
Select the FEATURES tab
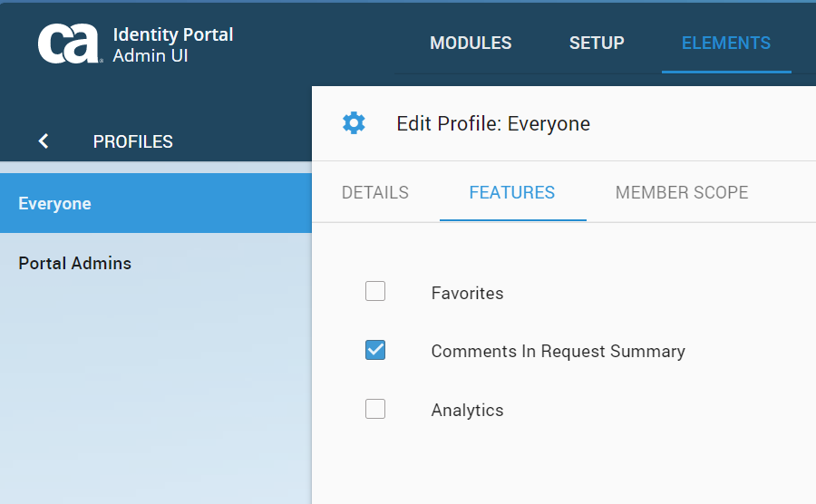512,192
